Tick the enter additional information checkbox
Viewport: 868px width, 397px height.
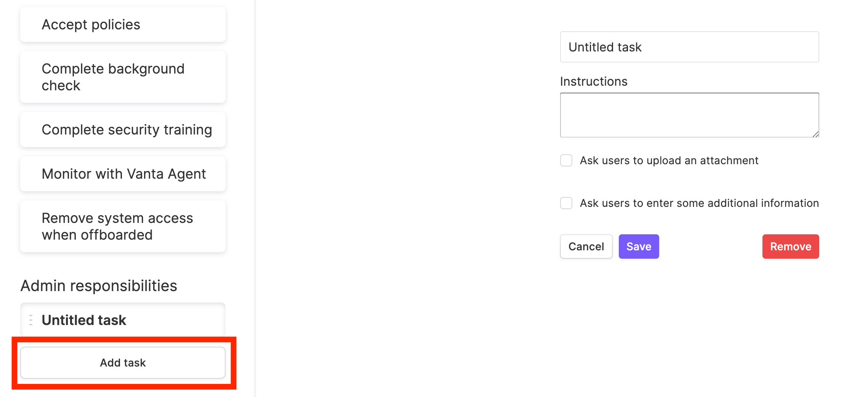(x=566, y=203)
